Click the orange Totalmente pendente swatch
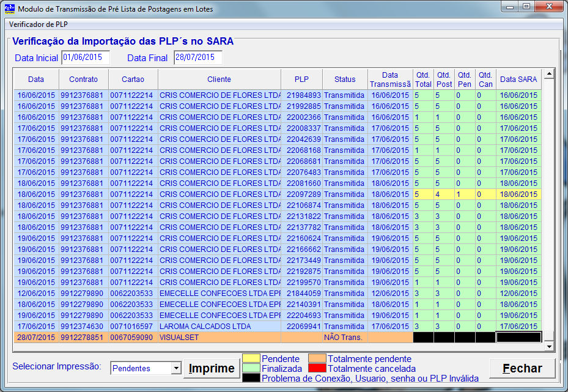This screenshot has width=568, height=392. [x=317, y=358]
